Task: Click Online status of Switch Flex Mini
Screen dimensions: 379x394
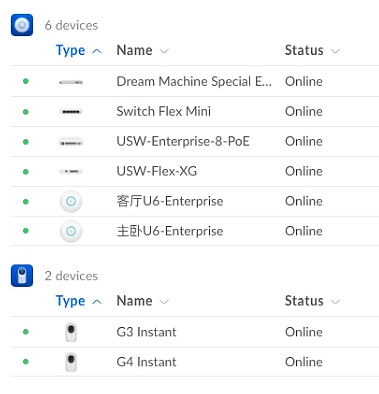Action: pos(304,111)
